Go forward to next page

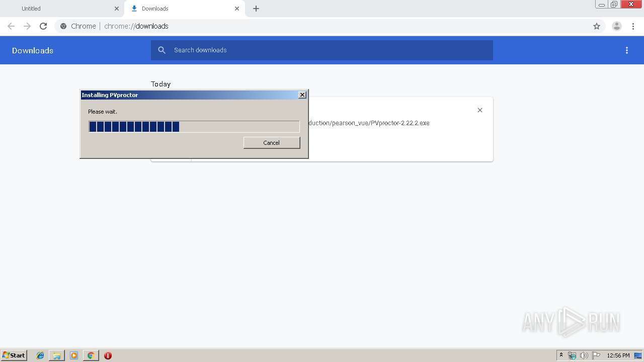coord(27,26)
